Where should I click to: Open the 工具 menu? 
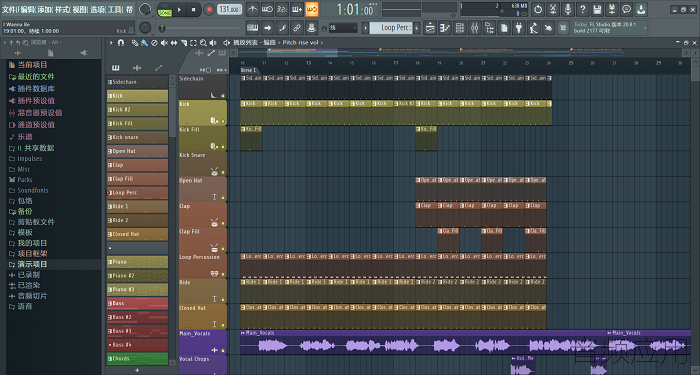114,9
